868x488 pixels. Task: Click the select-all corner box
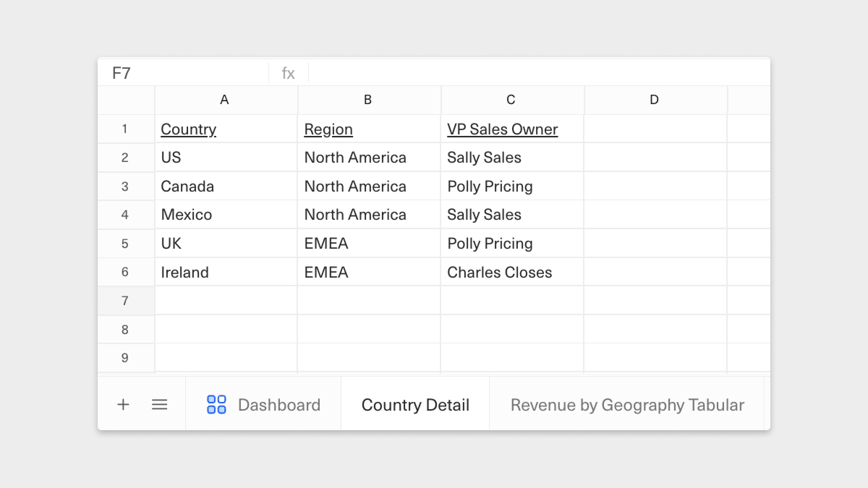coord(126,100)
